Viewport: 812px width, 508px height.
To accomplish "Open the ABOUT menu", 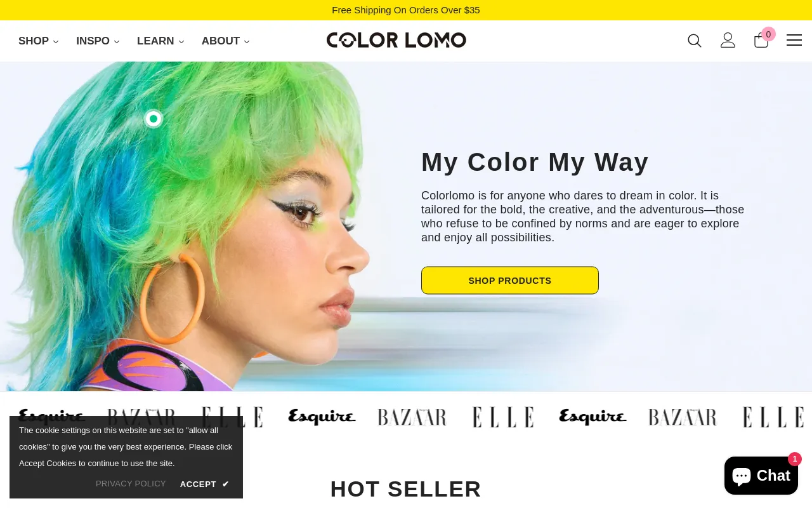I will point(226,41).
